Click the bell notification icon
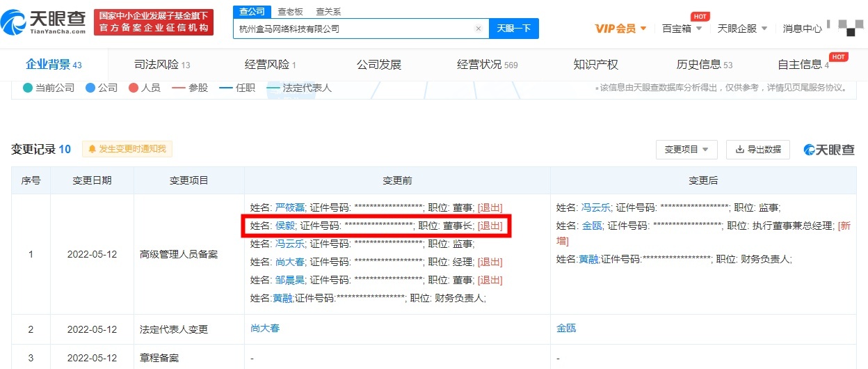This screenshot has width=868, height=369. (93, 149)
